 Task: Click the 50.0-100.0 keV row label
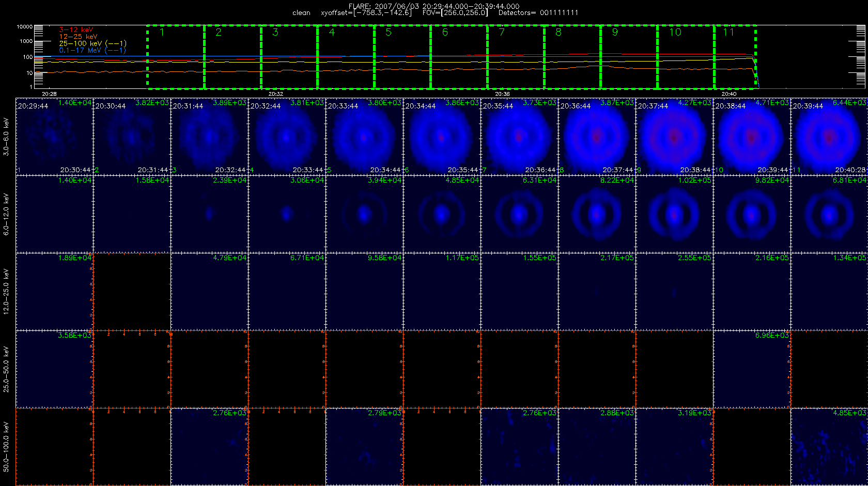(x=6, y=447)
